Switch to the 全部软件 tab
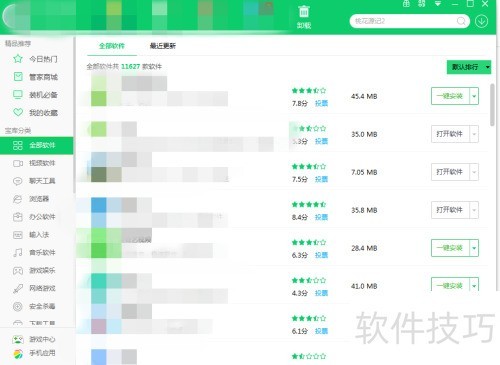The height and width of the screenshot is (365, 500). coord(112,46)
